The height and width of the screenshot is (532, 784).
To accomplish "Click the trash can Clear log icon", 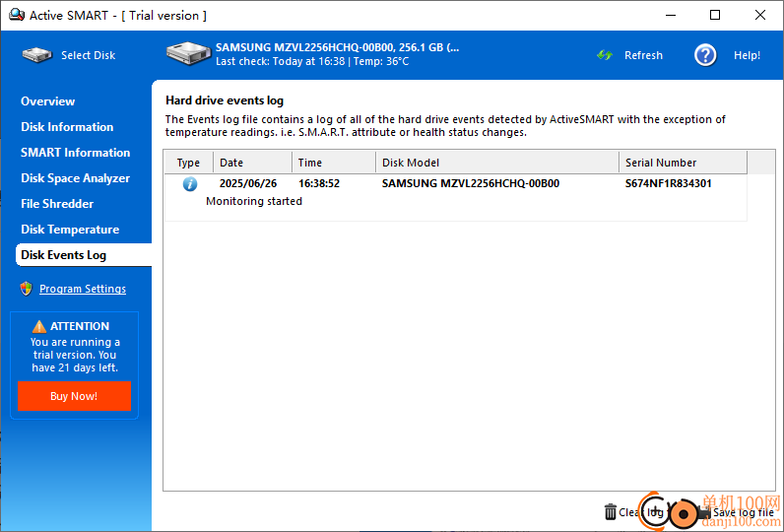I will (611, 512).
